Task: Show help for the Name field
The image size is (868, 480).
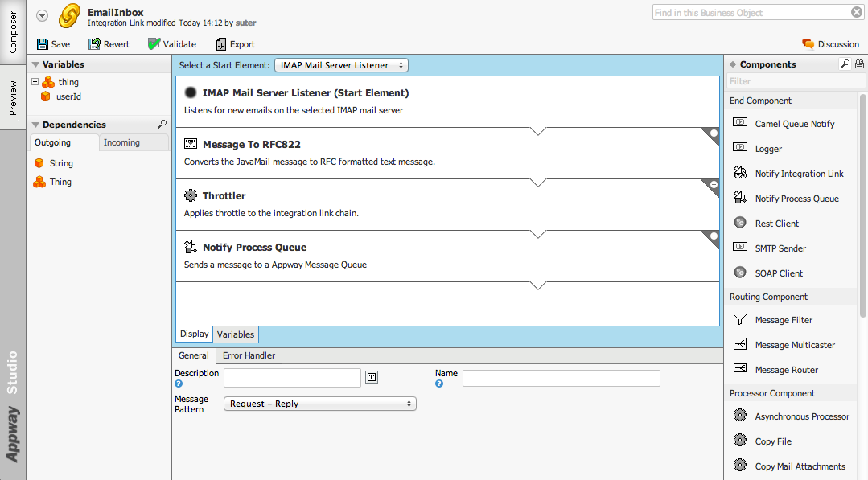Action: coord(439,384)
